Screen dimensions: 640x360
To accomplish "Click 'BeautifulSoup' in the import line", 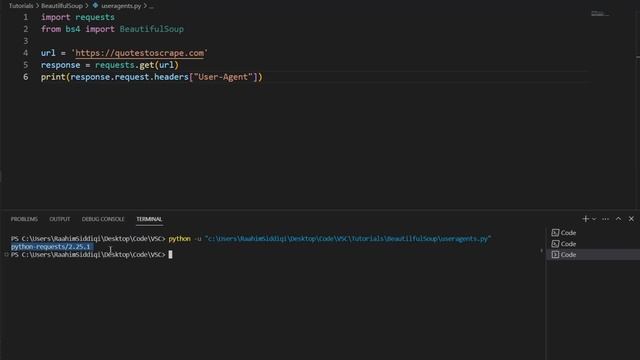I will coord(151,29).
